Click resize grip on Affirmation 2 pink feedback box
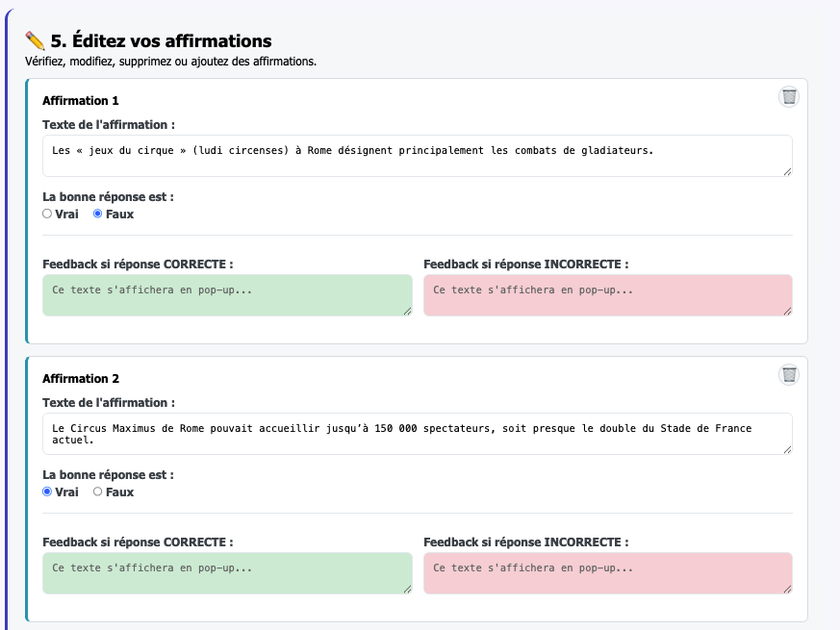This screenshot has height=630, width=840. 787,589
